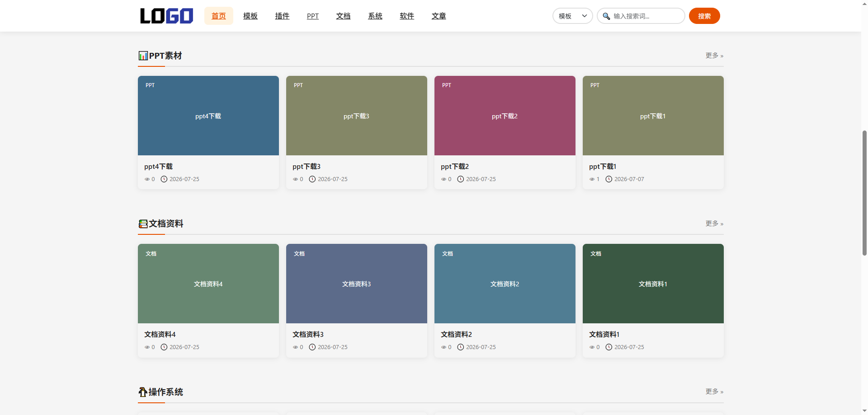Open the ppt4下载 title link
This screenshot has width=868, height=415.
tap(159, 167)
